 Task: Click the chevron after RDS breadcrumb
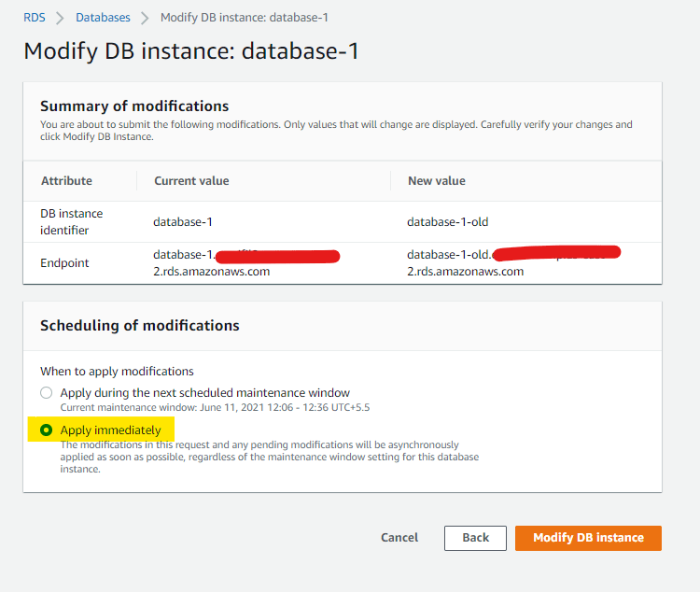pyautogui.click(x=61, y=18)
